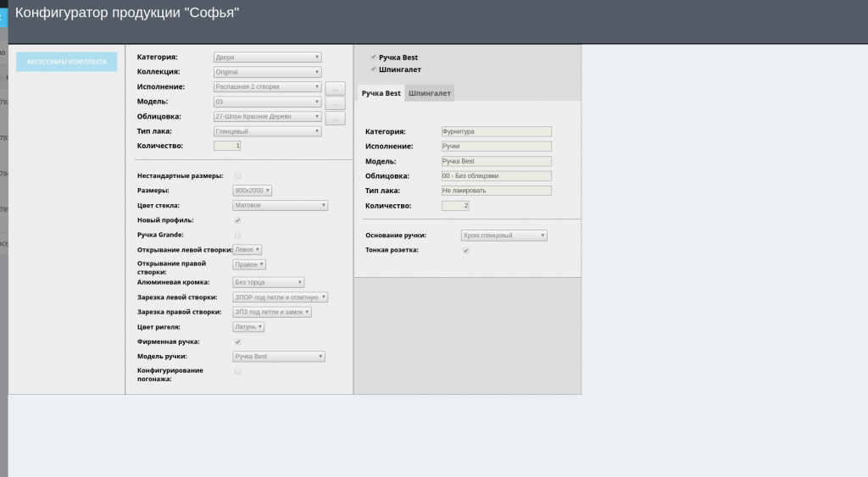Open Открывание правой створки dropdown Правое

tap(249, 264)
